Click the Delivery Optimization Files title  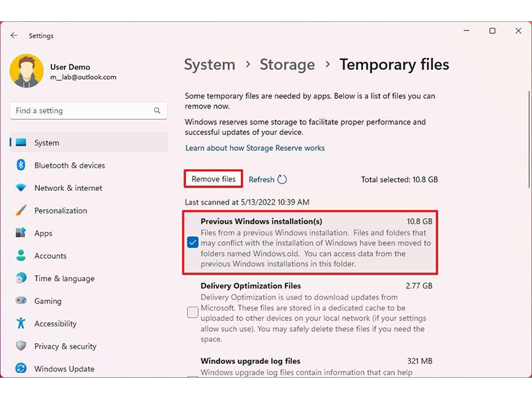pyautogui.click(x=251, y=286)
